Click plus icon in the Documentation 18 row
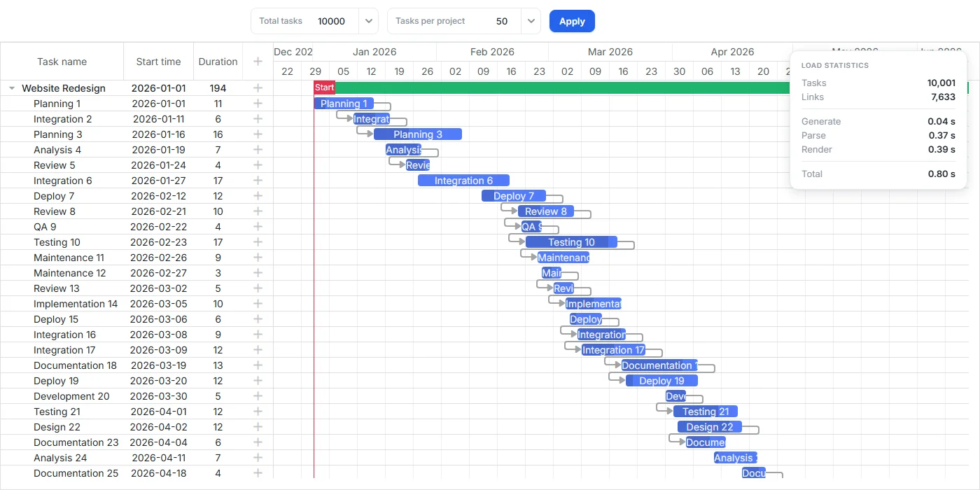Viewport: 980px width, 490px height. point(258,365)
